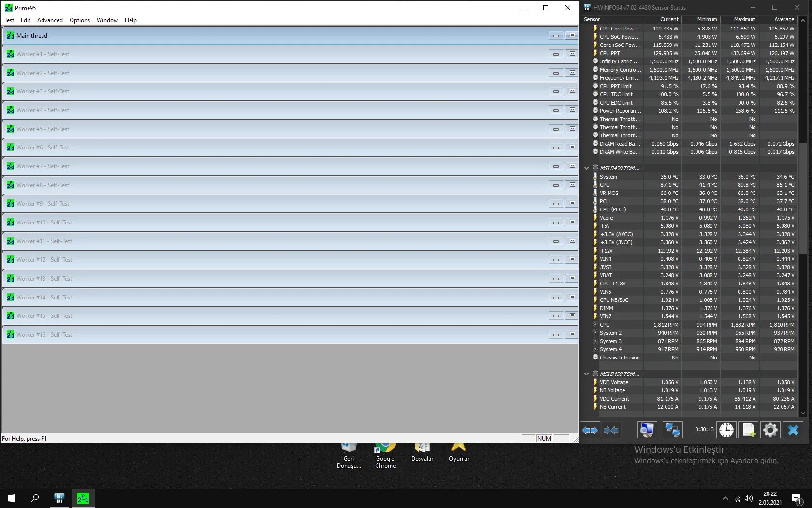Select the VDD Current sensor row
The height and width of the screenshot is (508, 812).
point(690,399)
